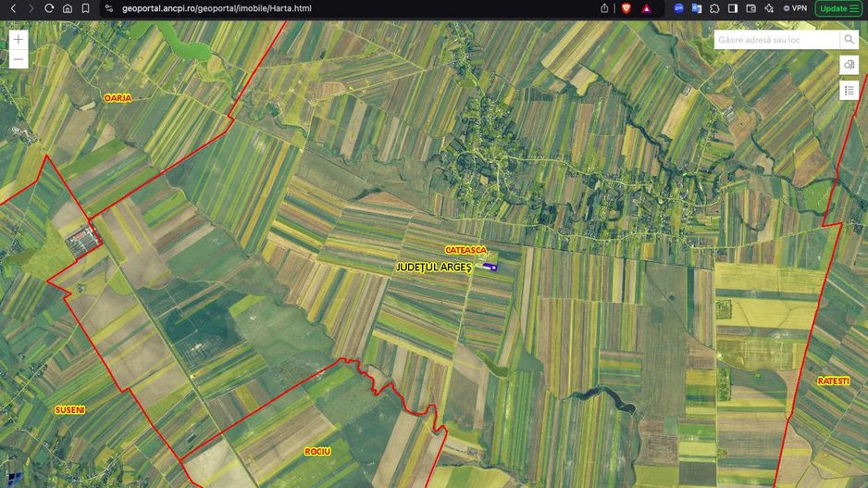Open the Update browser menu
Viewport: 868px width, 488px height.
pyautogui.click(x=837, y=8)
